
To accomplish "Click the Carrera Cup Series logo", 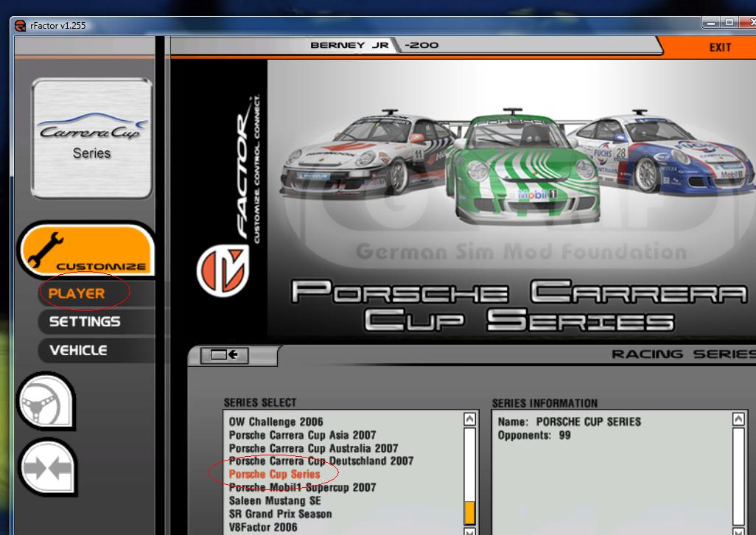I will 91,139.
